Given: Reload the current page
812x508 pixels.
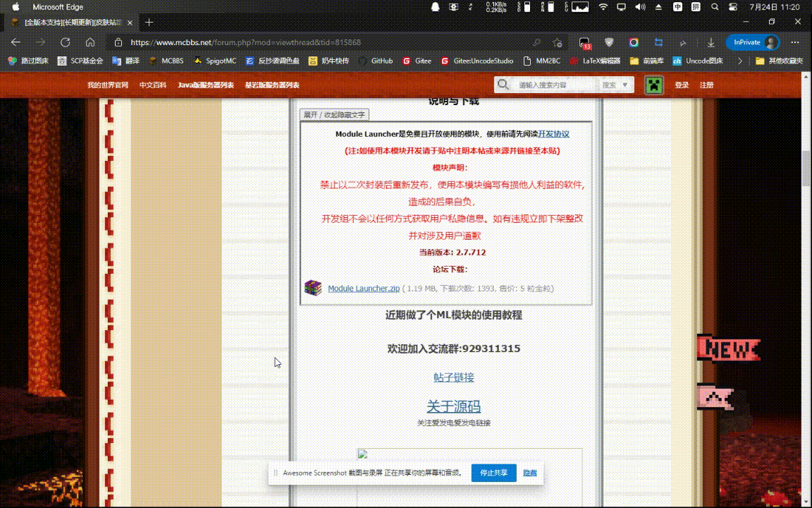Looking at the screenshot, I should (x=66, y=42).
